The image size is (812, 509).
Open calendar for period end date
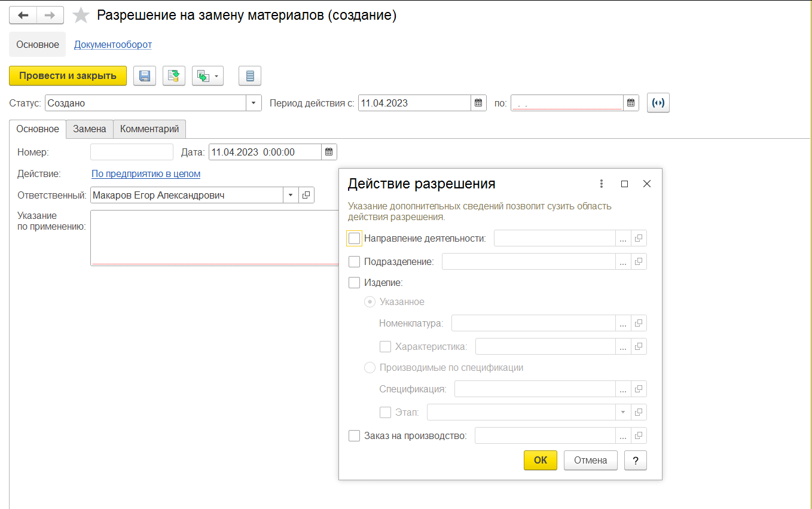tap(631, 103)
